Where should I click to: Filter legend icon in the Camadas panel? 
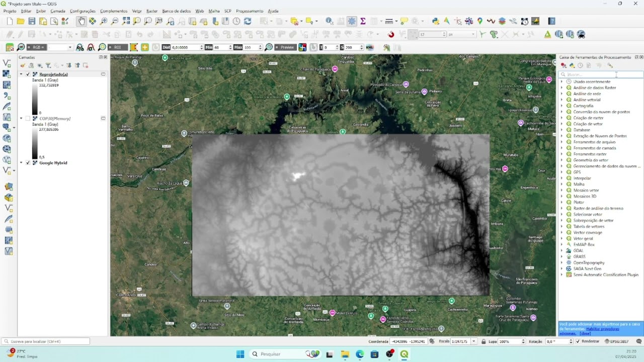(48, 65)
